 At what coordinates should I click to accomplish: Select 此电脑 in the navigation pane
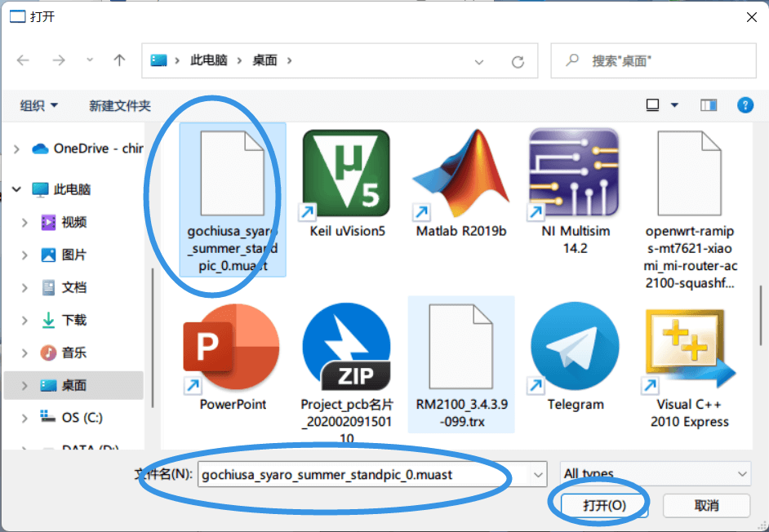coord(61,189)
